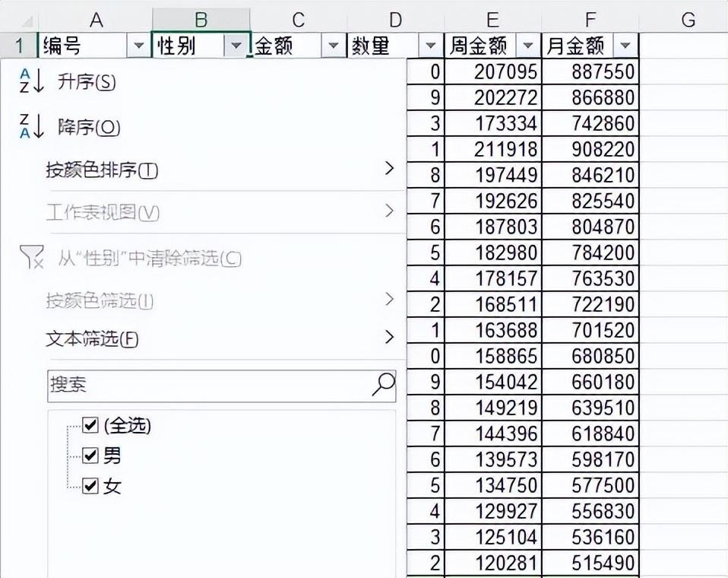Select cell with value 187803

tap(493, 227)
